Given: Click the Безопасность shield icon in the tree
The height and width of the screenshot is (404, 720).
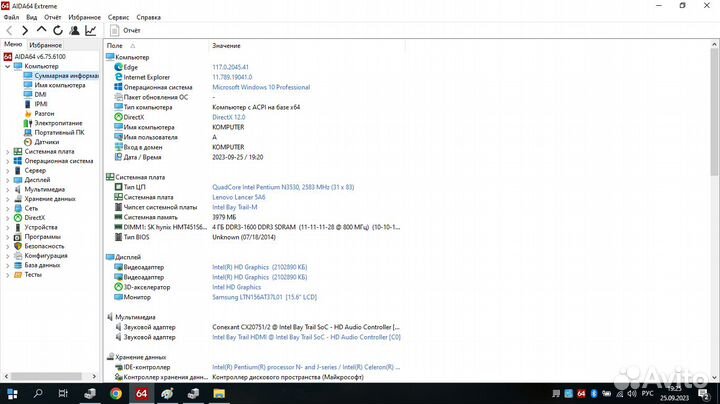Looking at the screenshot, I should [x=18, y=246].
